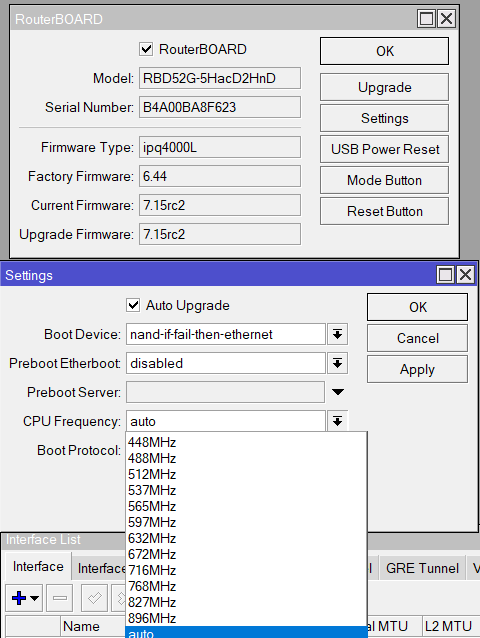Choose 716MHz from the list

click(246, 570)
